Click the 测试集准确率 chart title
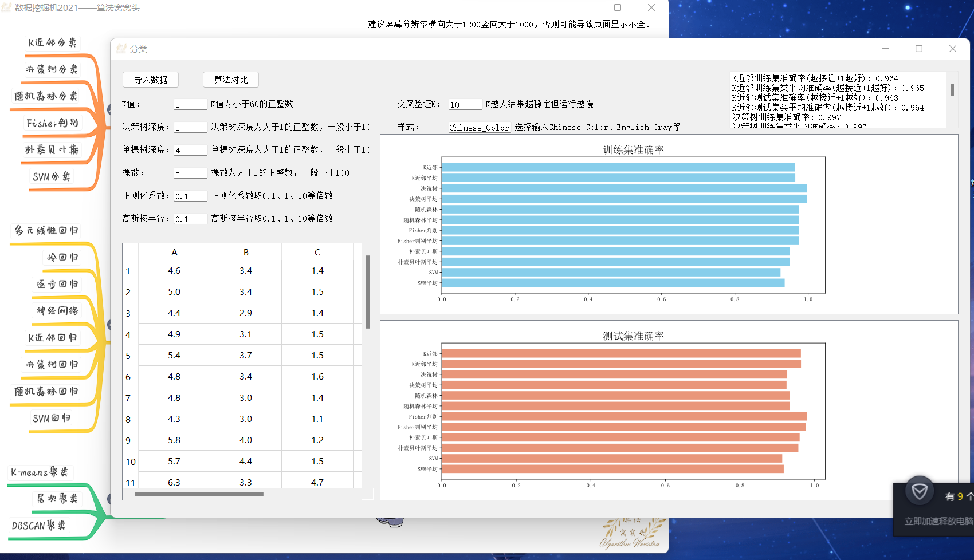This screenshot has width=974, height=560. tap(633, 336)
